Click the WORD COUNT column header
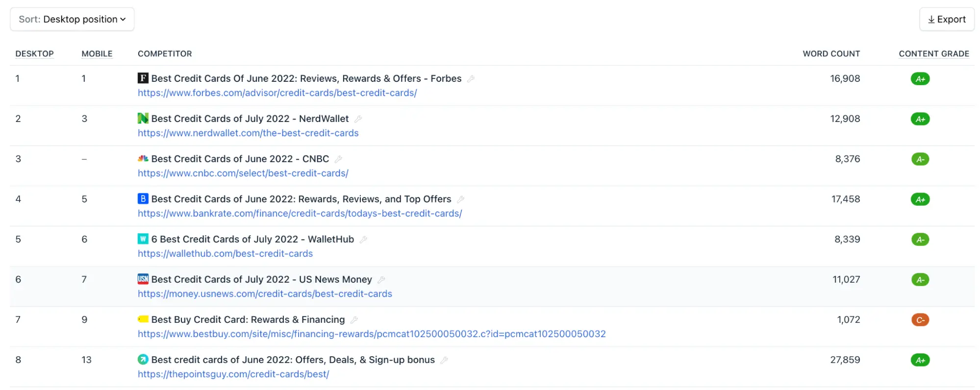Viewport: 980px width, 390px height. click(x=831, y=54)
